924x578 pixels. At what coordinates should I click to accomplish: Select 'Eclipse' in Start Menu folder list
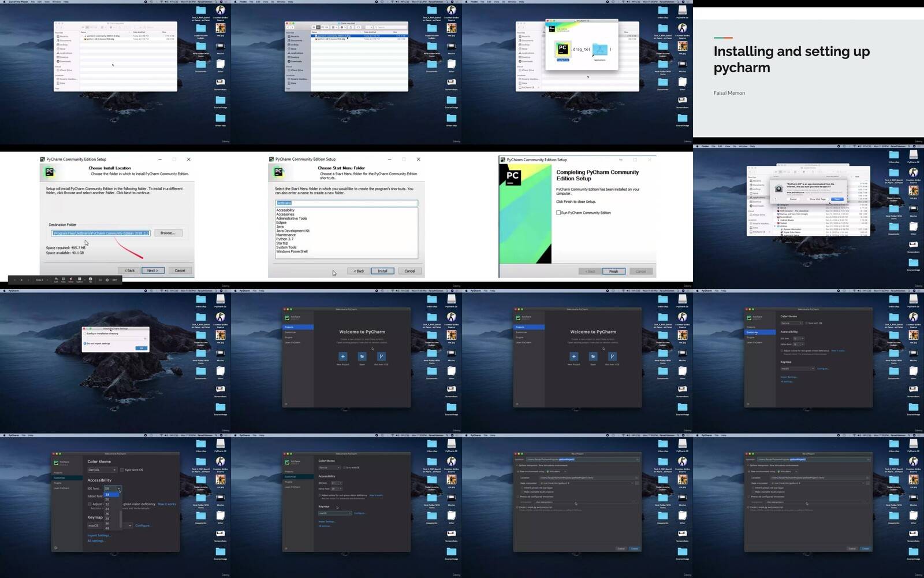click(x=281, y=223)
